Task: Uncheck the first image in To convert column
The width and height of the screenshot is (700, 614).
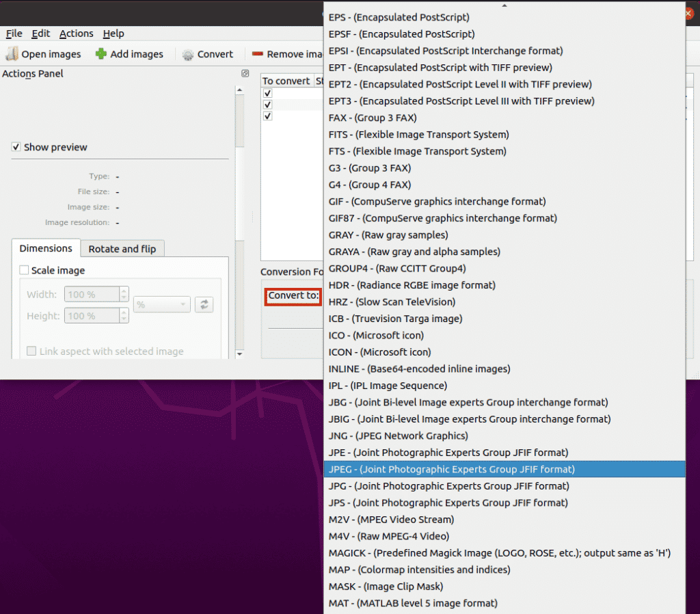Action: [267, 92]
